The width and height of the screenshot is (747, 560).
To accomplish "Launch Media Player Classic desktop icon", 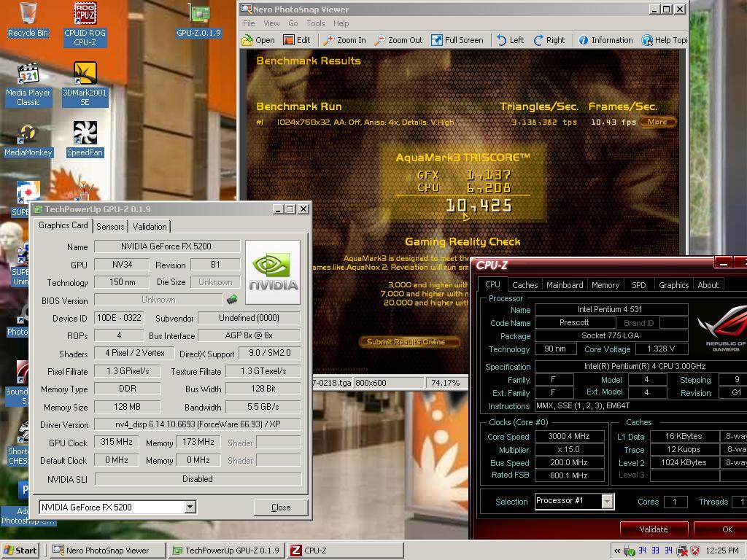I will [x=28, y=85].
